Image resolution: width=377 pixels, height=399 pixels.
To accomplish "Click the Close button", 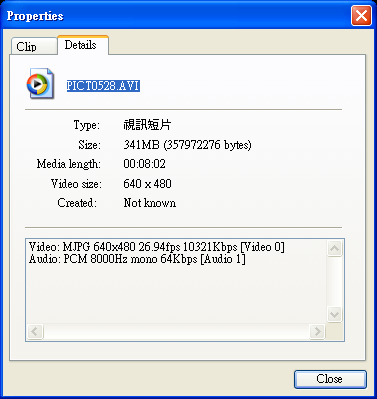I will click(x=330, y=379).
